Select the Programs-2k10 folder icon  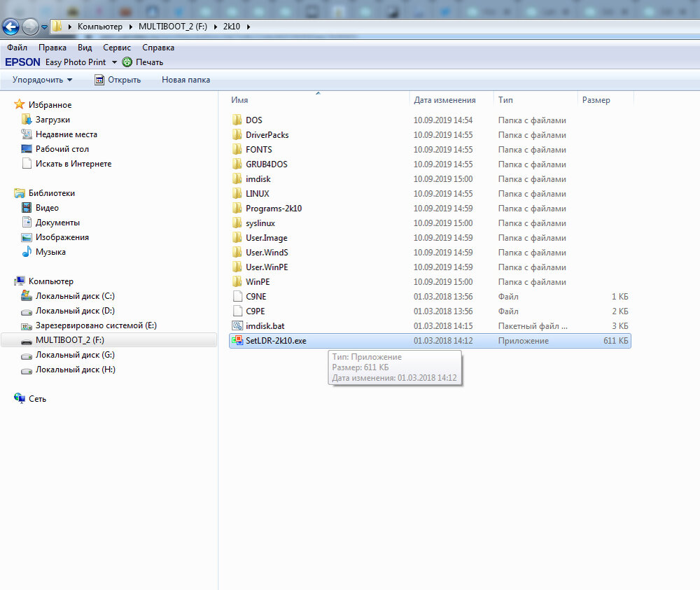pyautogui.click(x=237, y=209)
